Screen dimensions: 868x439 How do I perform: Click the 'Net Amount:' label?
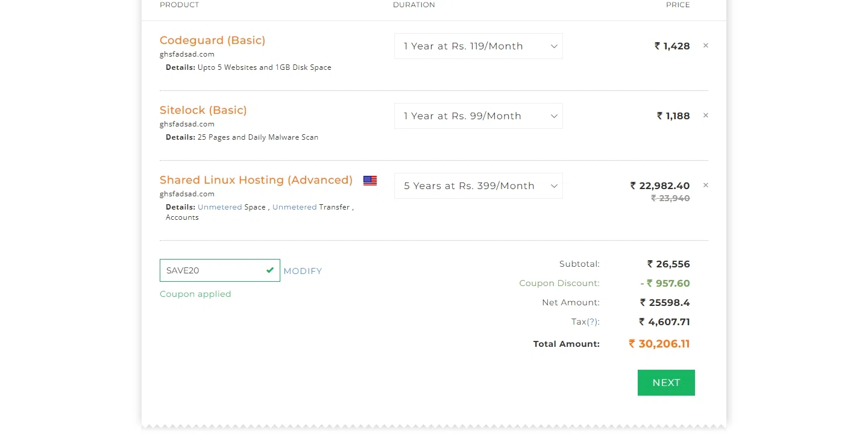coord(571,302)
